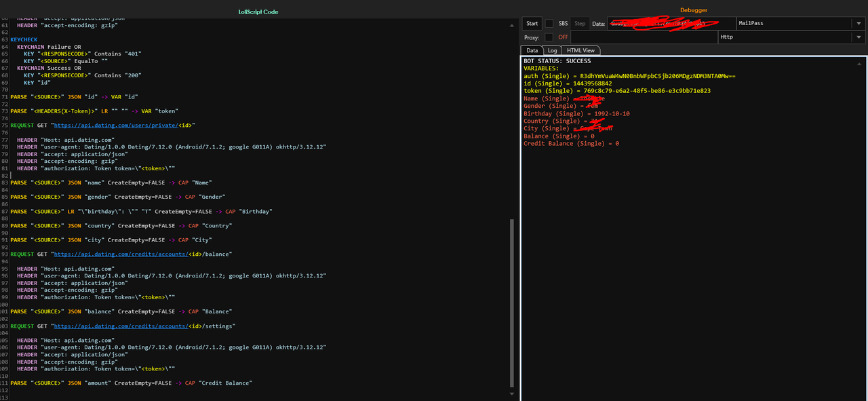868x401 pixels.
Task: Select the id (Single) variable line
Action: 567,83
